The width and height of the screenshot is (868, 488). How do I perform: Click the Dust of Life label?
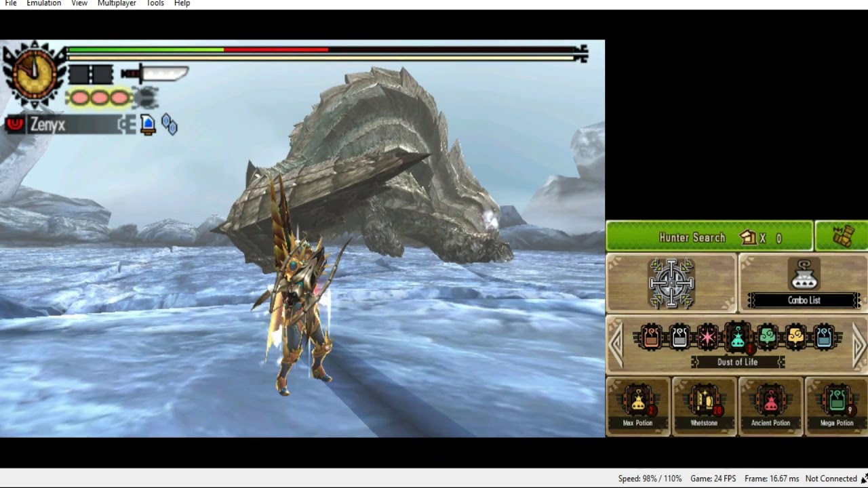click(737, 362)
